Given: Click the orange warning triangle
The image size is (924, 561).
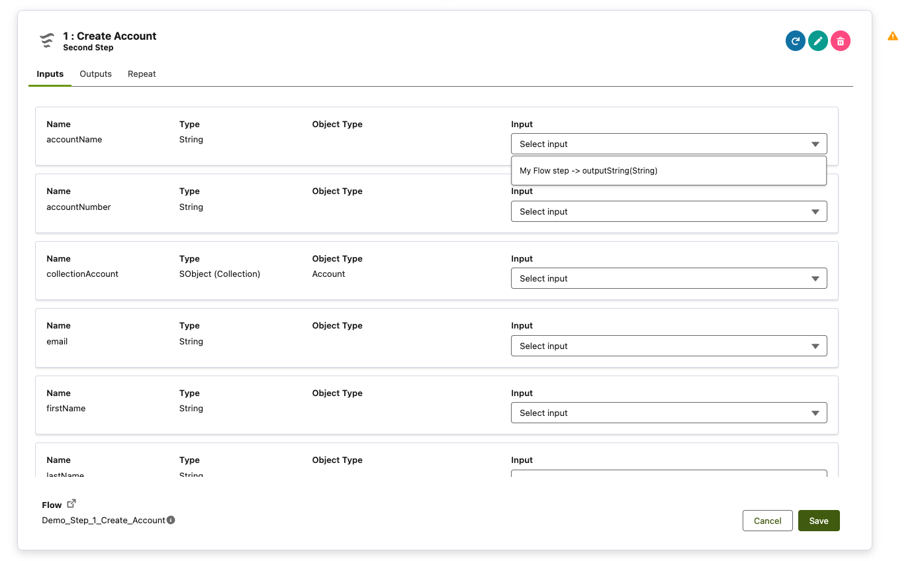Looking at the screenshot, I should click(892, 36).
